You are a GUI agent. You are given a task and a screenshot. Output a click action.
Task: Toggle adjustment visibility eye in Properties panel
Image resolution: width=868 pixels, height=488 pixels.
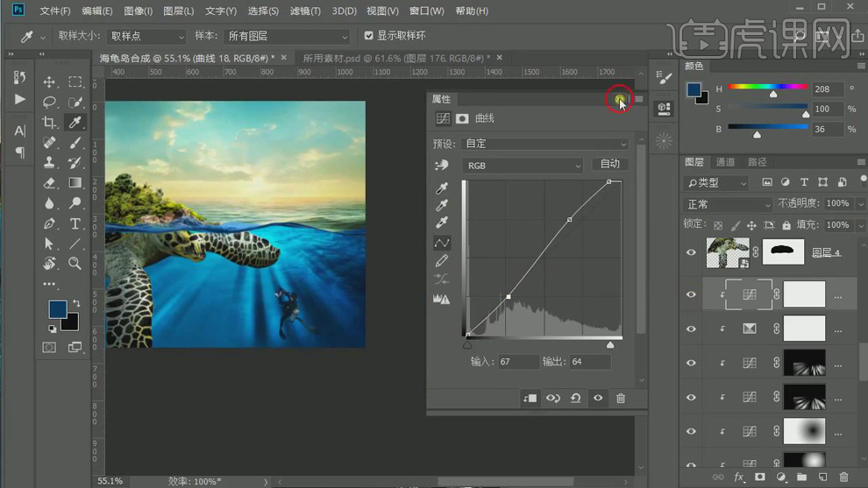[598, 398]
